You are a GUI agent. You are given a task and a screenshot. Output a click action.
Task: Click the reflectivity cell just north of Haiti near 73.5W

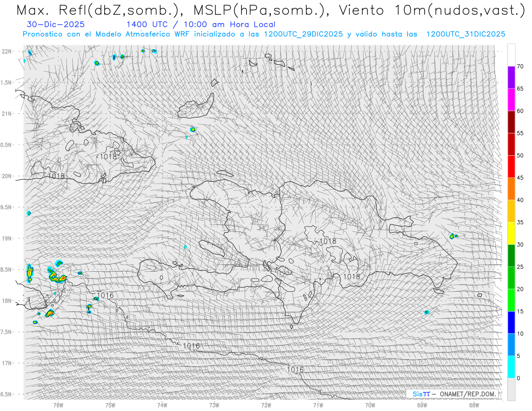click(193, 129)
